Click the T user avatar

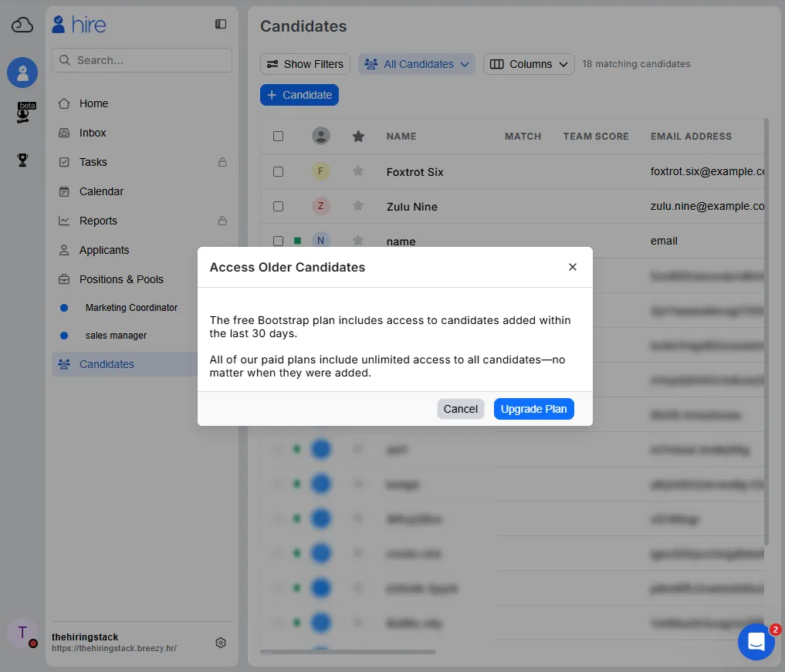pos(22,633)
